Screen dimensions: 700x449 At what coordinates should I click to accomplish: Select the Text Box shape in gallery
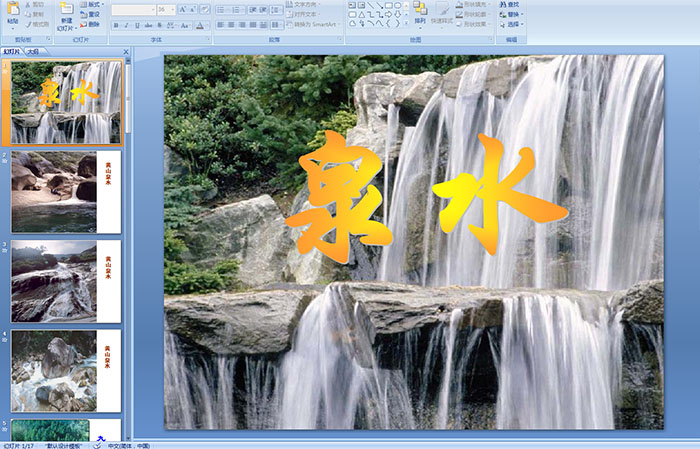[x=352, y=5]
